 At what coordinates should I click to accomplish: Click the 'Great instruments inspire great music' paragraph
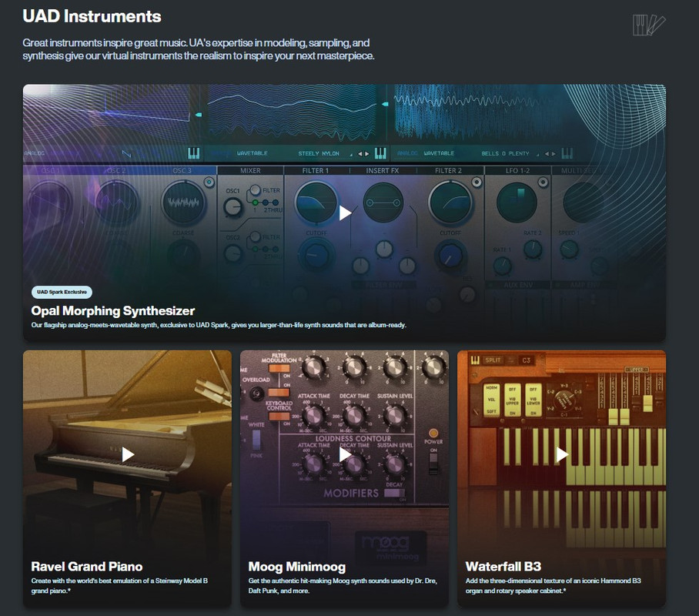[x=199, y=49]
